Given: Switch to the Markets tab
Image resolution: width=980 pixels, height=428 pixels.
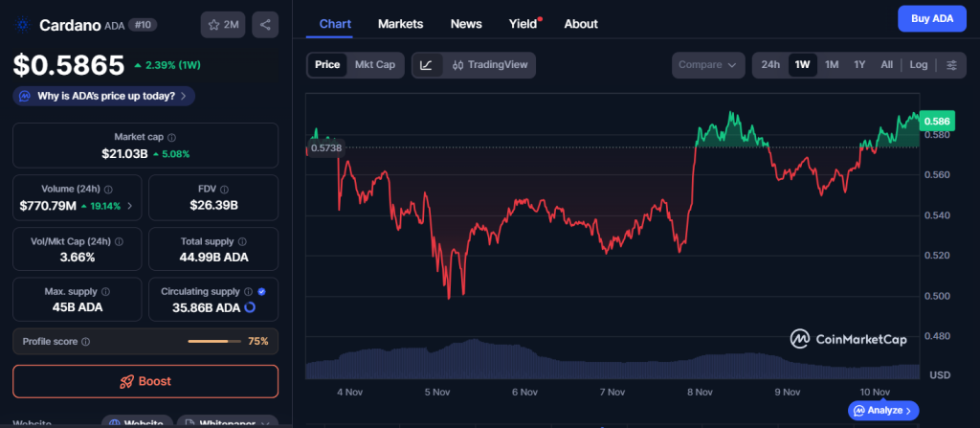Looking at the screenshot, I should (400, 24).
